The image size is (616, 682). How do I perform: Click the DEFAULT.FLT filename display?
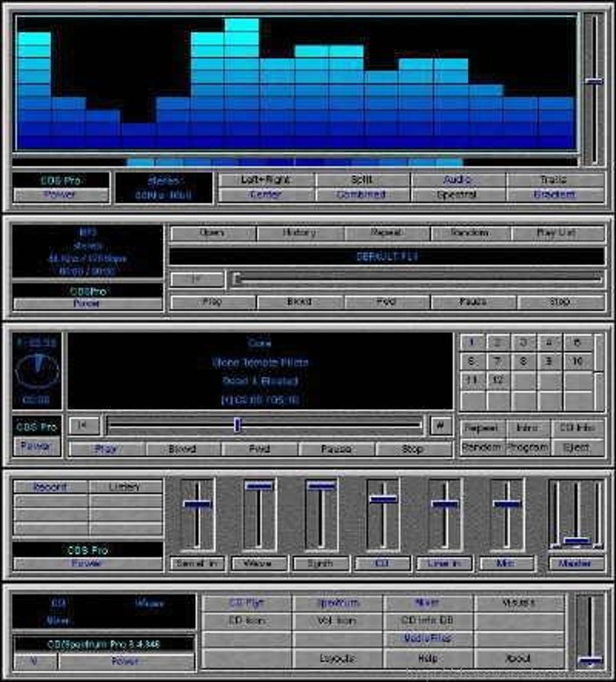coord(387,256)
